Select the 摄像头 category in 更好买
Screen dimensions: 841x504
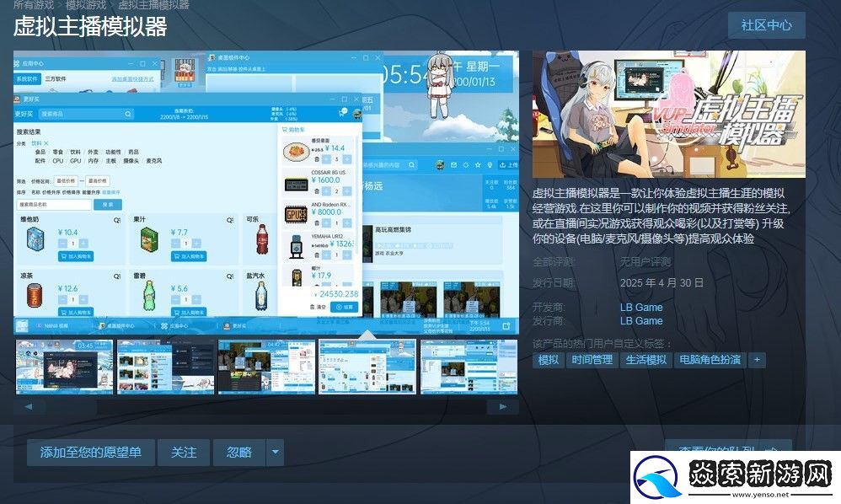pos(130,162)
